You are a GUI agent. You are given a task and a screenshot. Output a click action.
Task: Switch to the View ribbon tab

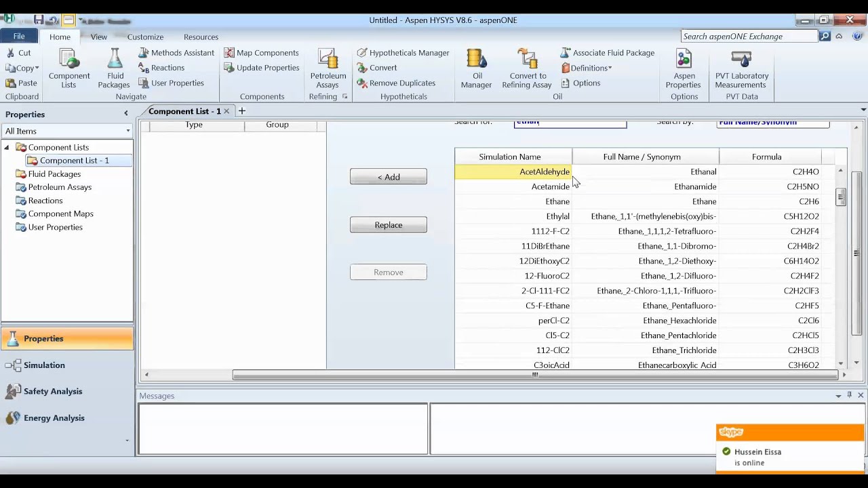[98, 37]
